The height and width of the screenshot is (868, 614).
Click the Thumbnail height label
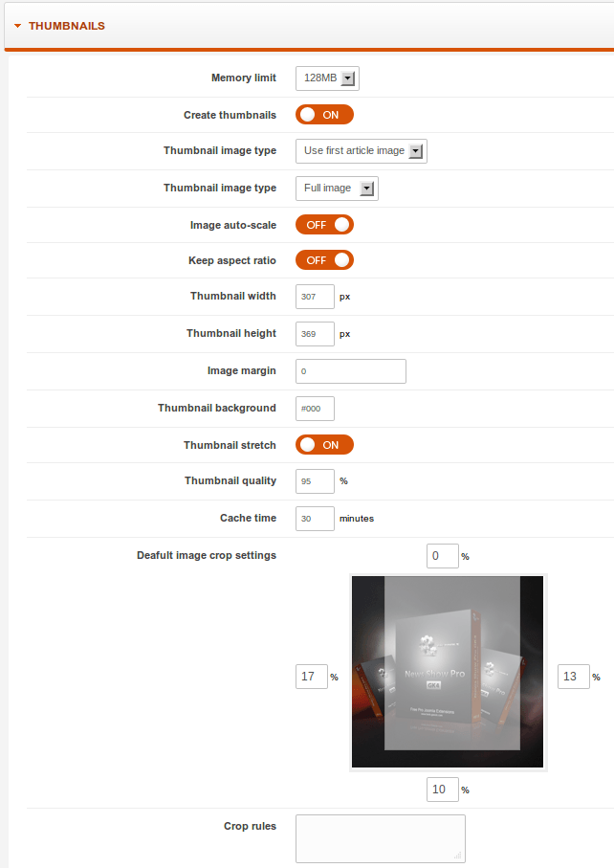(231, 333)
